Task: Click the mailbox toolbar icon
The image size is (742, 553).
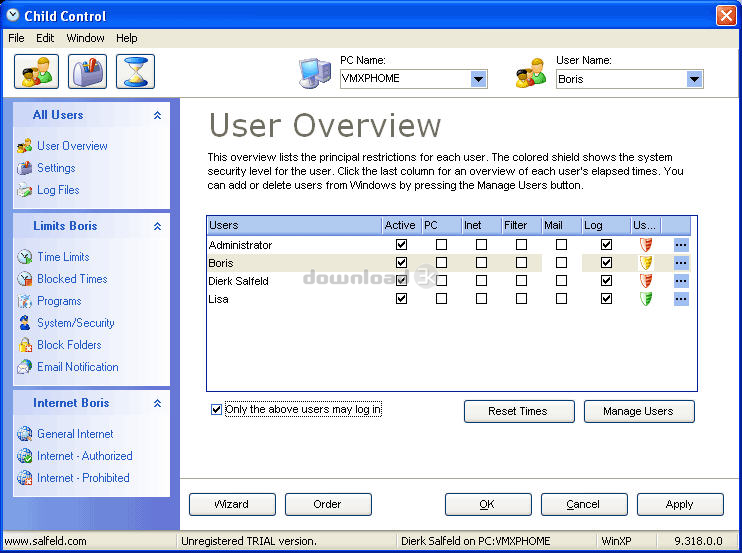Action: [x=87, y=72]
